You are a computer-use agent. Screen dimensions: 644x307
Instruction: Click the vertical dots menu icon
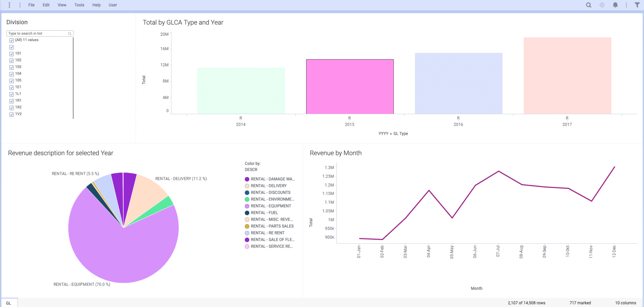point(9,5)
